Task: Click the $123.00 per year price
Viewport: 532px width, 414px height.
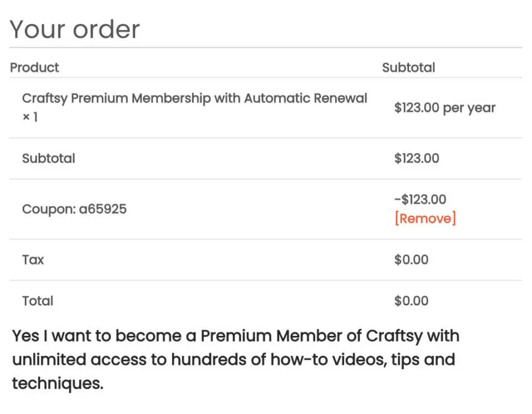Action: click(445, 108)
